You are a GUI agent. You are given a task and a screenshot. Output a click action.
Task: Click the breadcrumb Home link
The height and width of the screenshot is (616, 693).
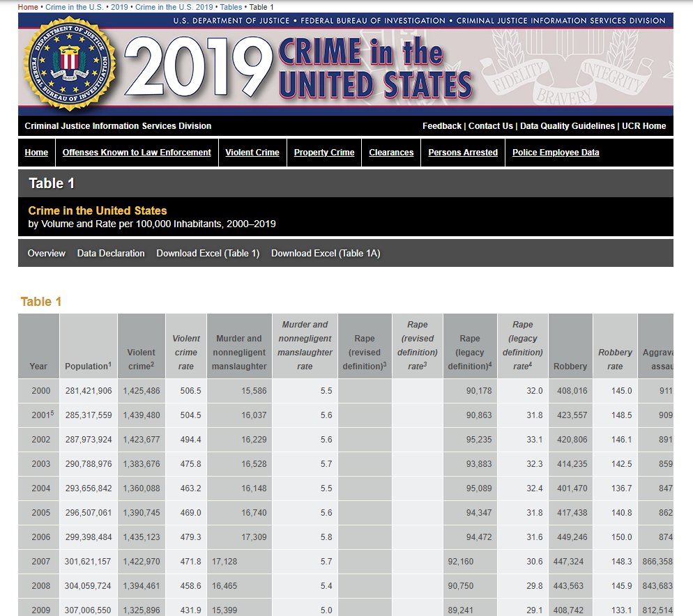28,7
